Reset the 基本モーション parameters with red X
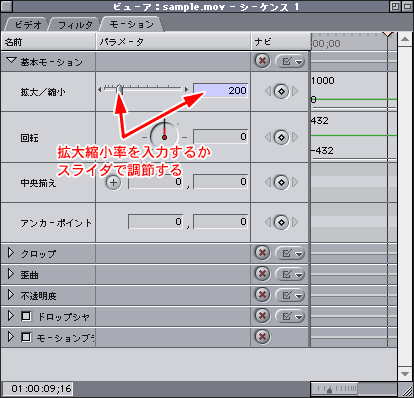The image size is (414, 398). click(x=262, y=61)
